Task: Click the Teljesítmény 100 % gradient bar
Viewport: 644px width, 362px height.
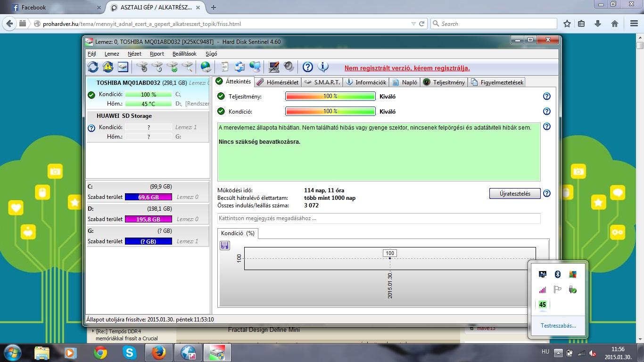Action: pyautogui.click(x=330, y=96)
